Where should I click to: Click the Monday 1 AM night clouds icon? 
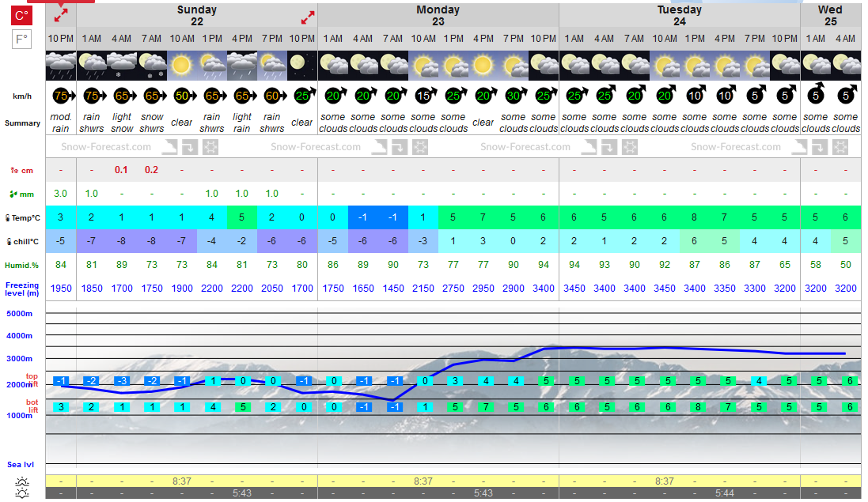(332, 66)
